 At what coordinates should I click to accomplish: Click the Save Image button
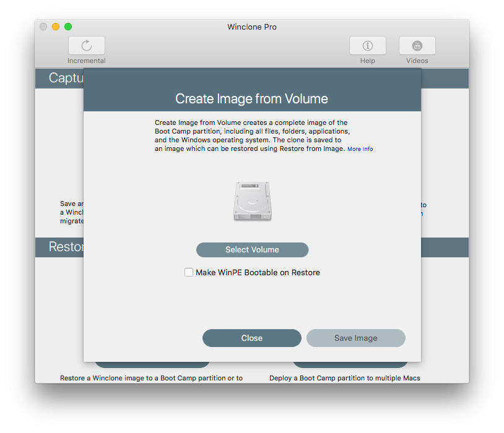tap(356, 338)
